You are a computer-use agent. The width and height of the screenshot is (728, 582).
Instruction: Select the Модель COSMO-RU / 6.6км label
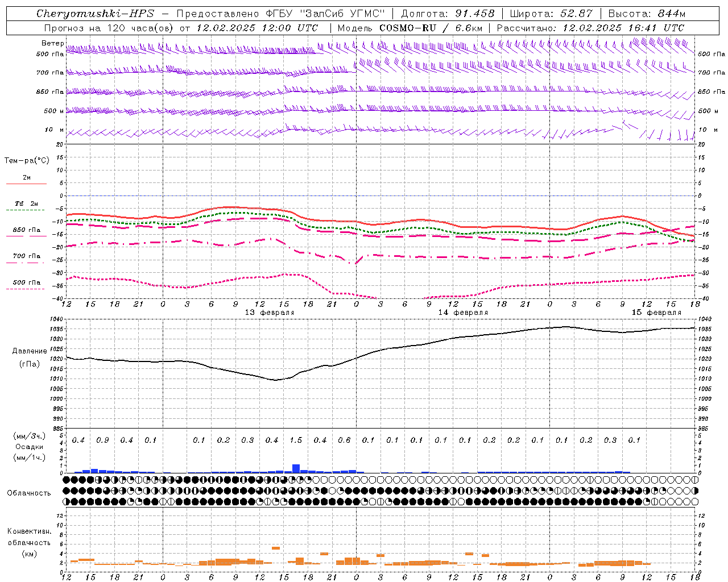tap(409, 27)
